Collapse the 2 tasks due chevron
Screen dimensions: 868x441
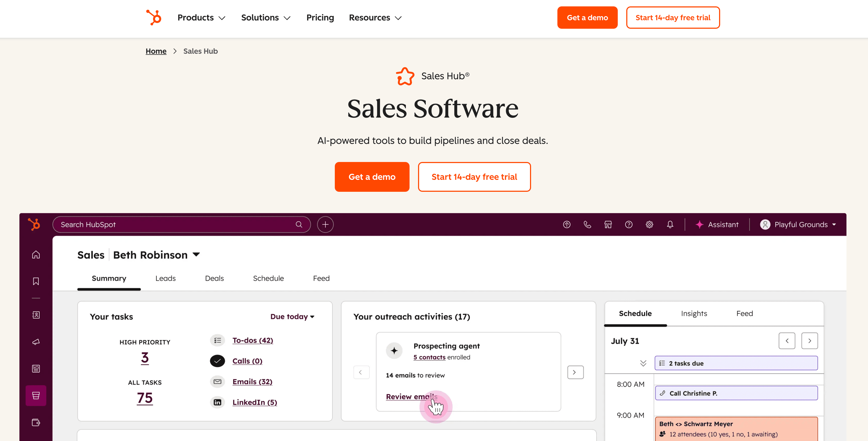click(643, 363)
